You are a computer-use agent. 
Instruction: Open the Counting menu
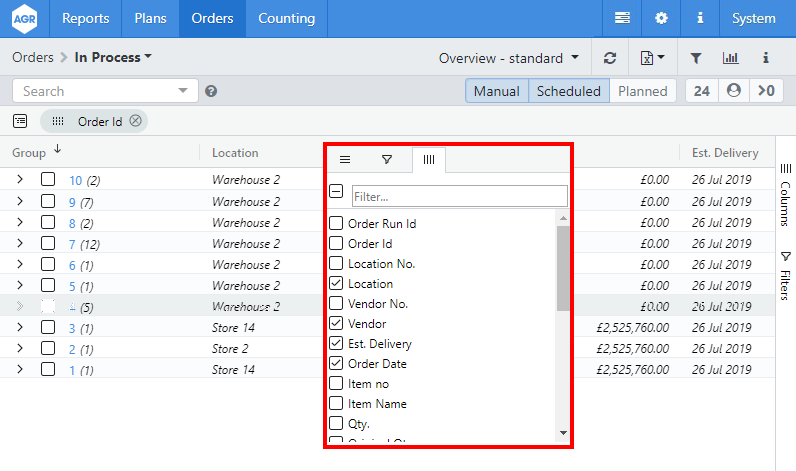(286, 18)
